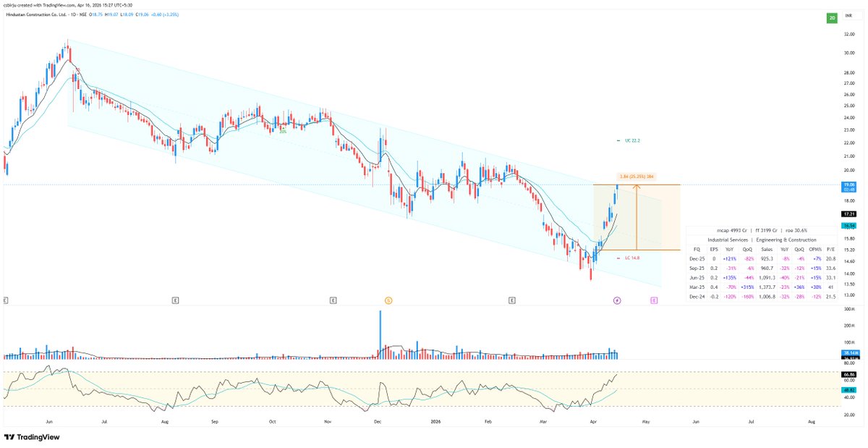868x448 pixels.
Task: Click the orange measure arrow on chart
Action: click(636, 217)
